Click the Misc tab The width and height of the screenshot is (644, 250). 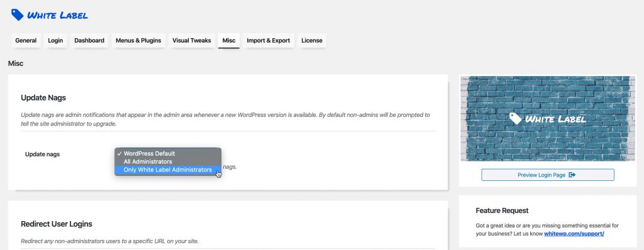pos(229,41)
